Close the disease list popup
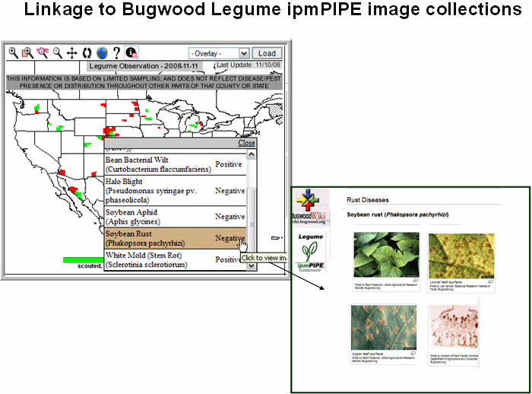 246,143
